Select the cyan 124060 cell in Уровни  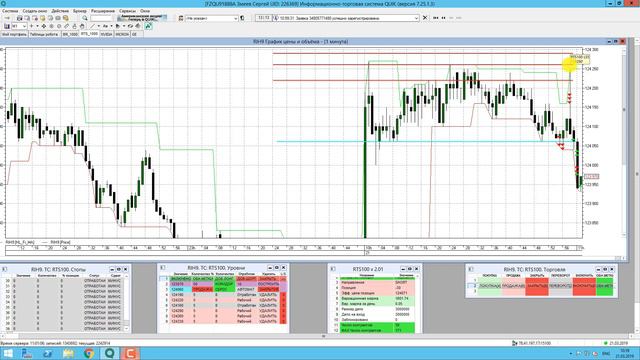tap(180, 289)
